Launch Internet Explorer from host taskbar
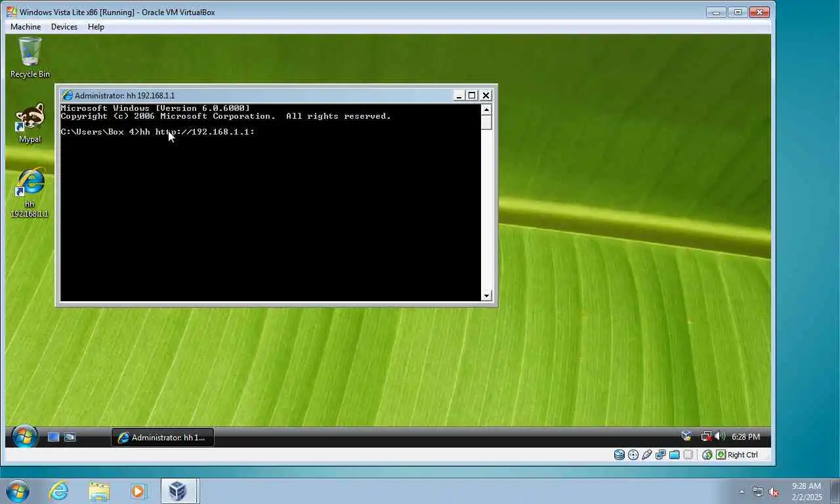 click(x=59, y=491)
